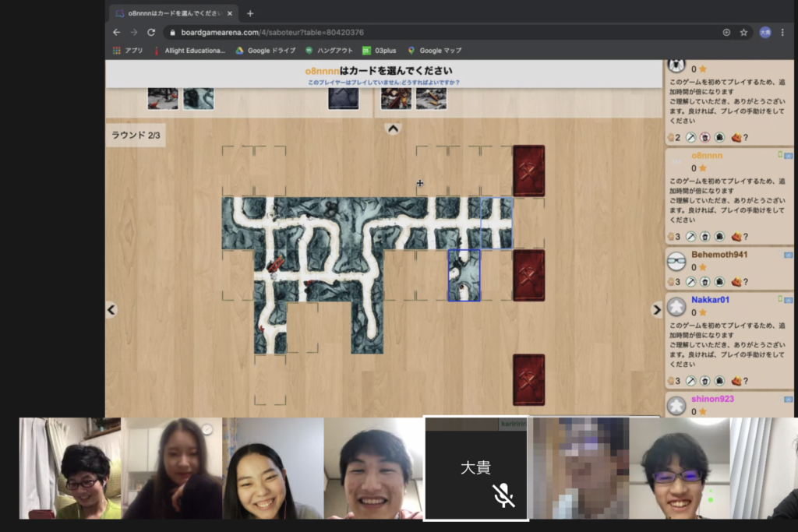The width and height of the screenshot is (798, 532).
Task: Click shinon923's meeple avatar
Action: pos(676,407)
